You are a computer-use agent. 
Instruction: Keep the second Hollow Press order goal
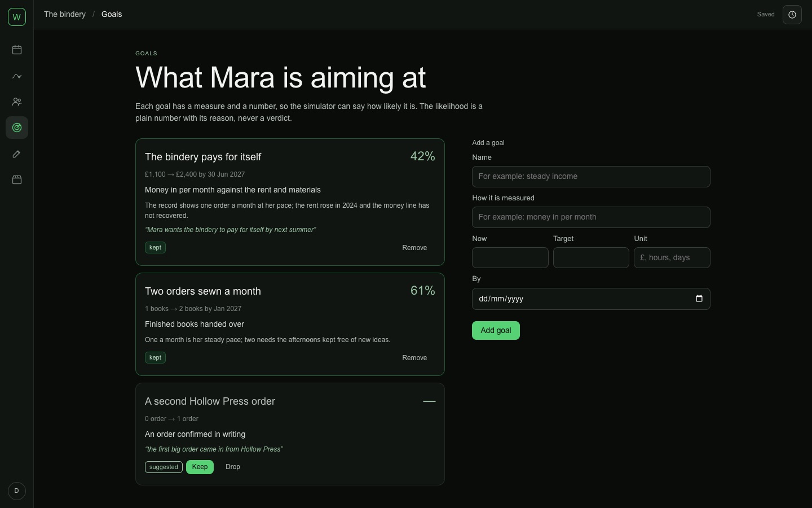point(200,467)
